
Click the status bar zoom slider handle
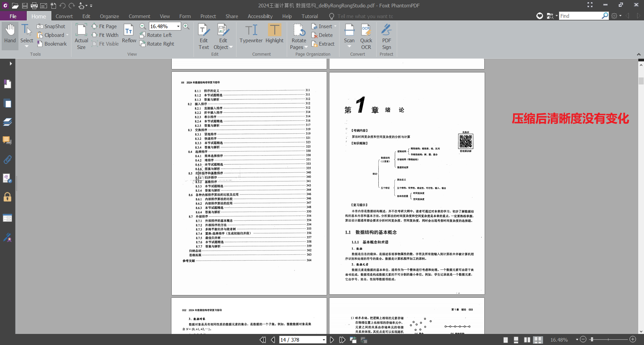592,340
